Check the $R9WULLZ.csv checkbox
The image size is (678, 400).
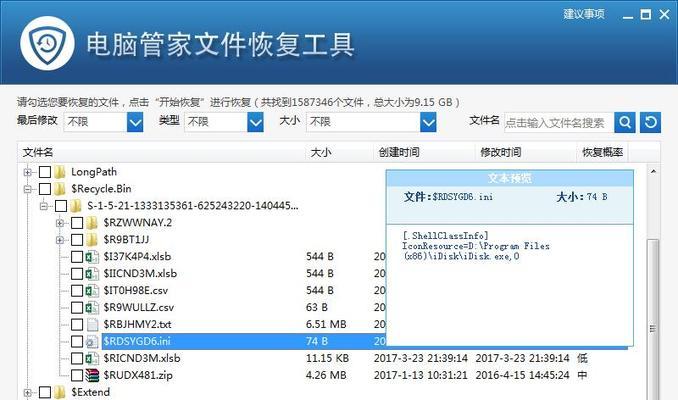[77, 307]
